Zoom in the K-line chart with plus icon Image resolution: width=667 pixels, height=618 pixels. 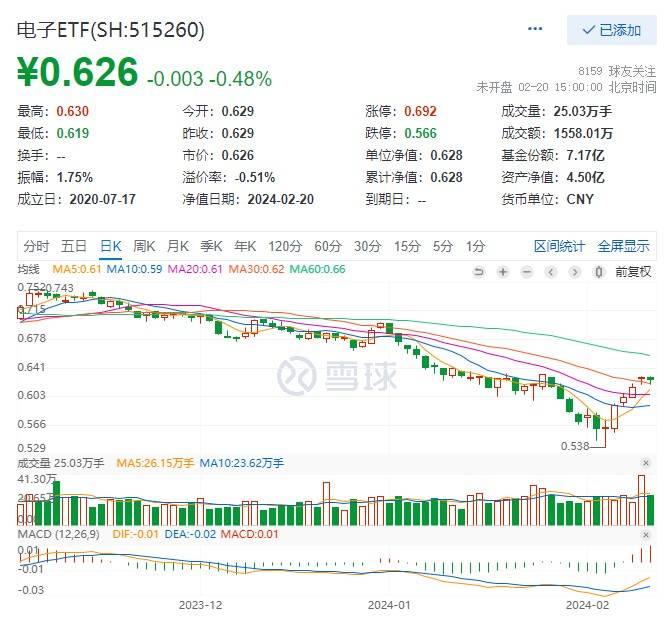click(x=503, y=272)
